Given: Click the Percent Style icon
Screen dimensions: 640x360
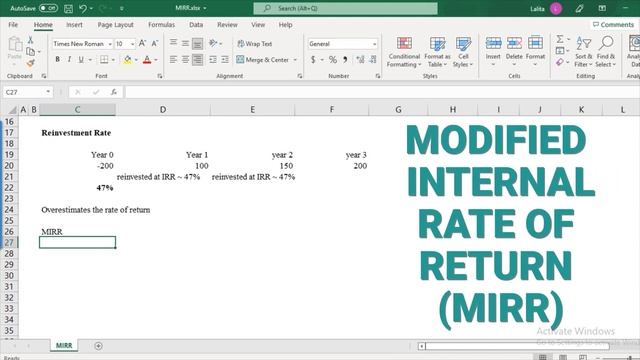Looking at the screenshot, I should [x=333, y=60].
